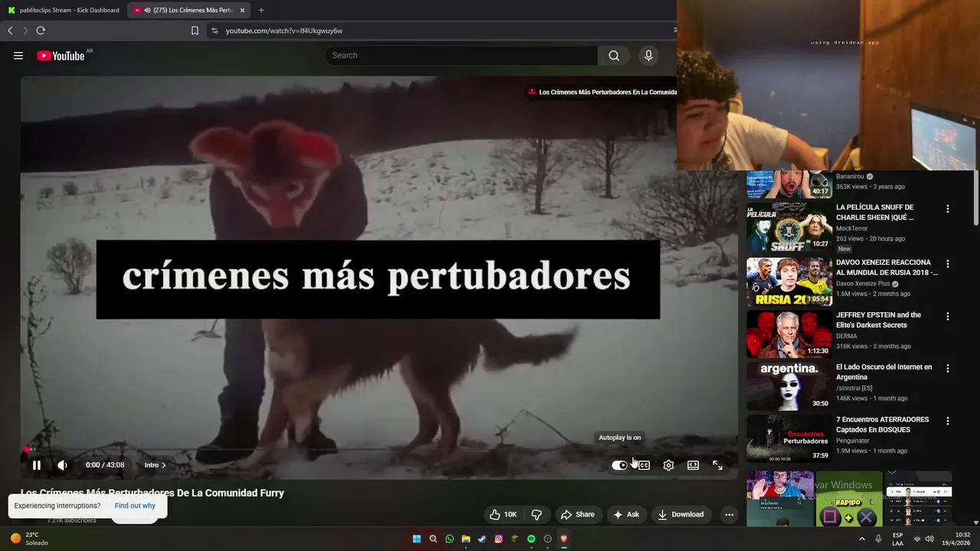Bookmark this page in the address bar
This screenshot has width=980, height=551.
point(194,31)
